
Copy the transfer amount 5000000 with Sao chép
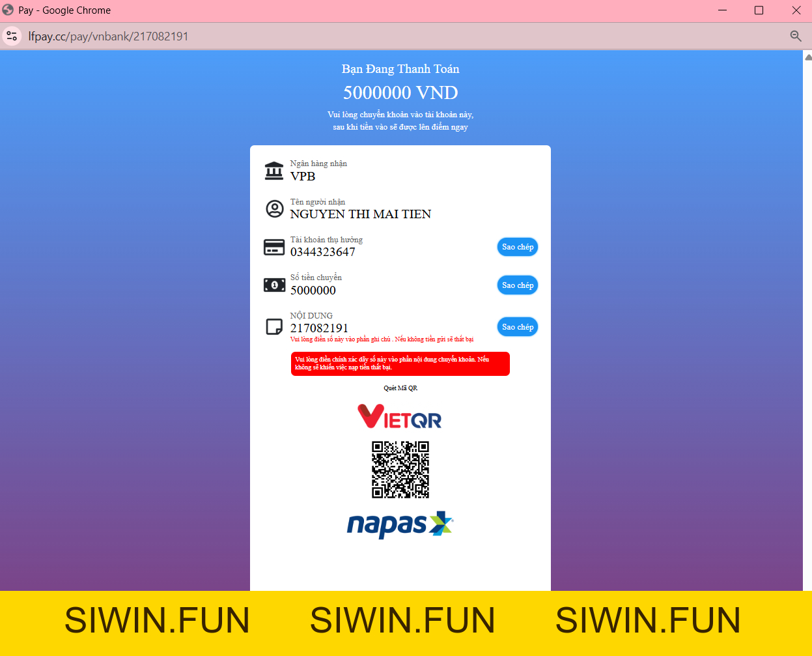pos(518,285)
